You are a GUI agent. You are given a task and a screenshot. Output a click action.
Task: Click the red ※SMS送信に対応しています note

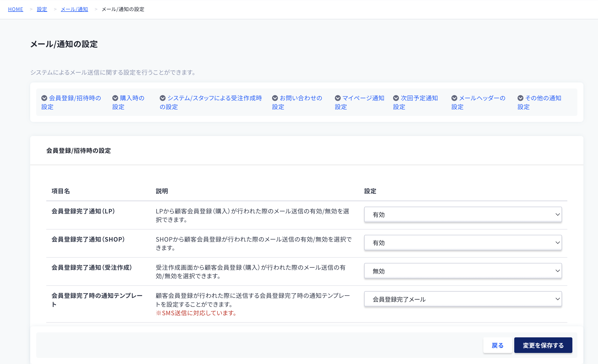[x=196, y=313]
